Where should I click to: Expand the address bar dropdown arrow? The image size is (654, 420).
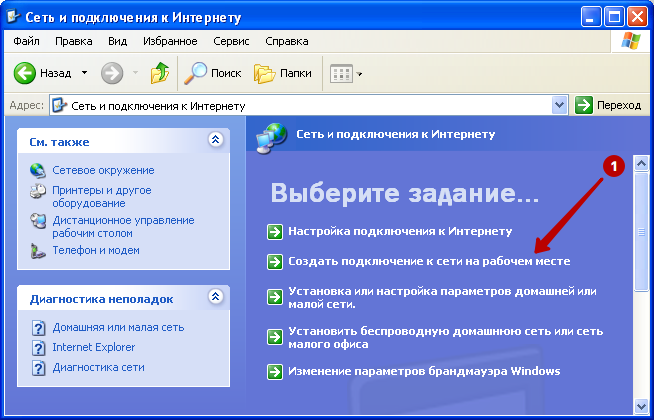click(x=559, y=105)
